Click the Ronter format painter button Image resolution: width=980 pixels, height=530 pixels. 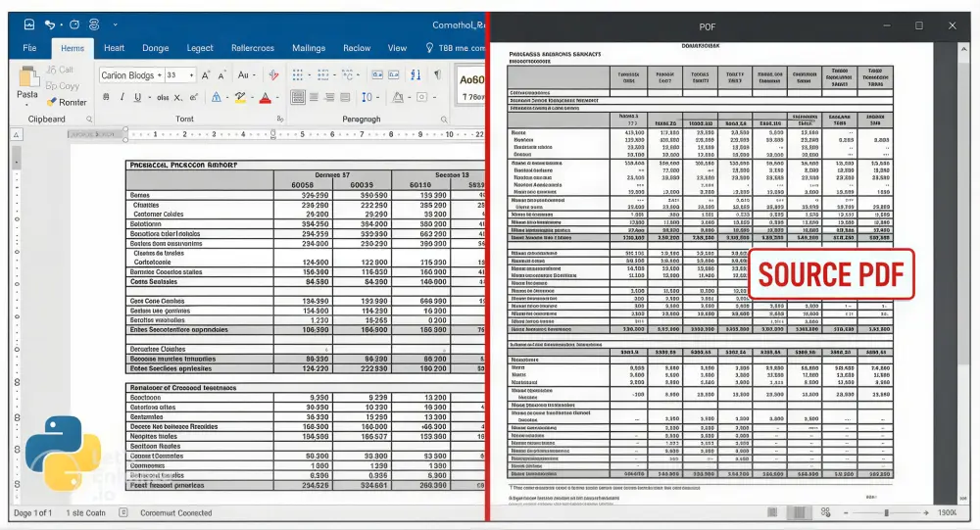pyautogui.click(x=67, y=102)
